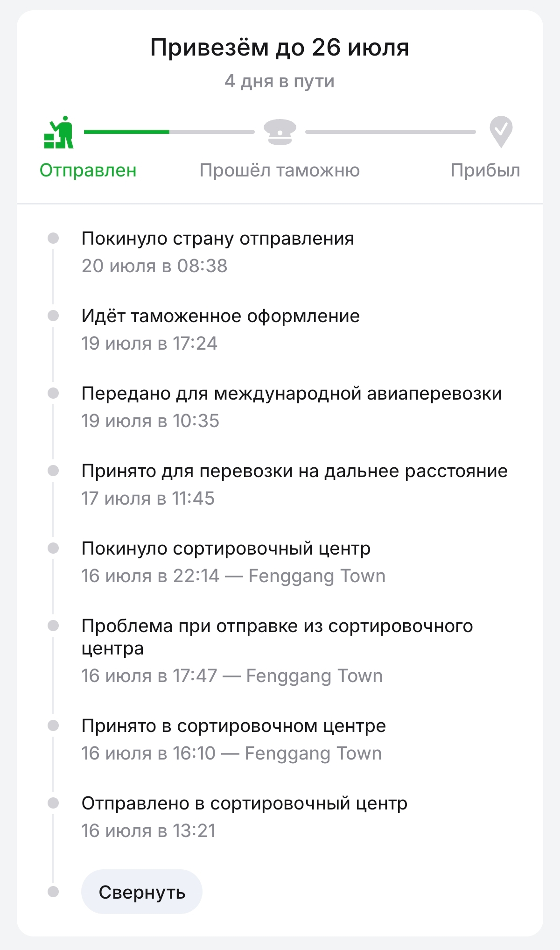The image size is (560, 950).
Task: Click the 'Привезём до 26 июля' heading
Action: 280,48
